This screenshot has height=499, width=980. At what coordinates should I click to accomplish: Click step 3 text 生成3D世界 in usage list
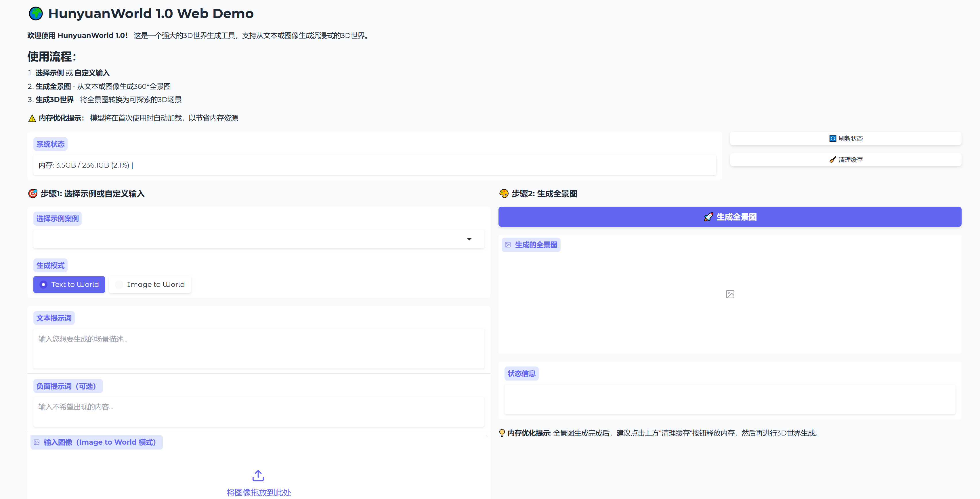click(x=54, y=99)
